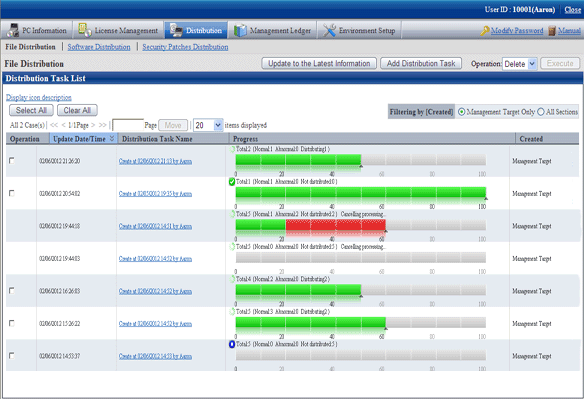This screenshot has height=399, width=584.
Task: Click the Clear All button
Action: (77, 110)
